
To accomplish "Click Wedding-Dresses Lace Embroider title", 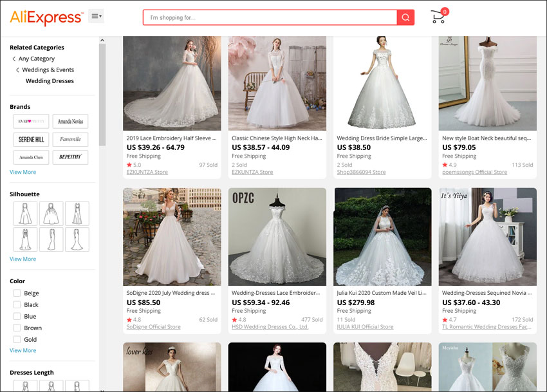I will (275, 293).
